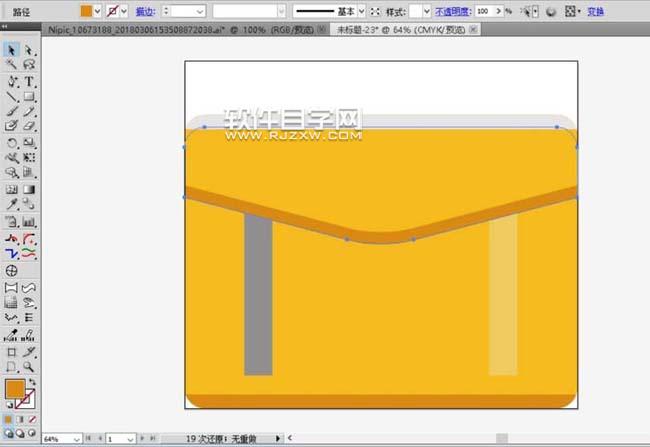This screenshot has width=650, height=447.
Task: Open the zoom level 64% dropdown
Action: click(76, 439)
